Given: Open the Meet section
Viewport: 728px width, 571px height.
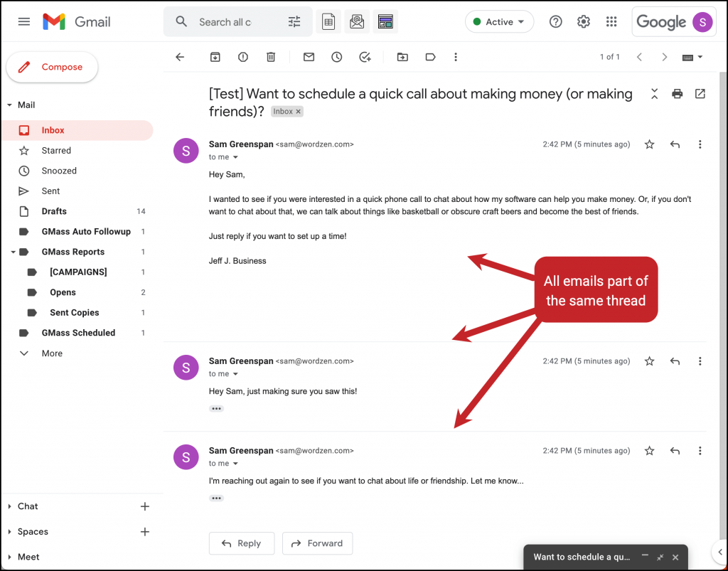Looking at the screenshot, I should 27,556.
